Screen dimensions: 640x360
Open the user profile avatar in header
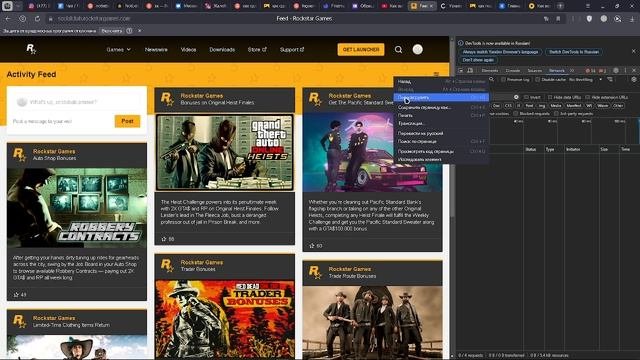[417, 49]
